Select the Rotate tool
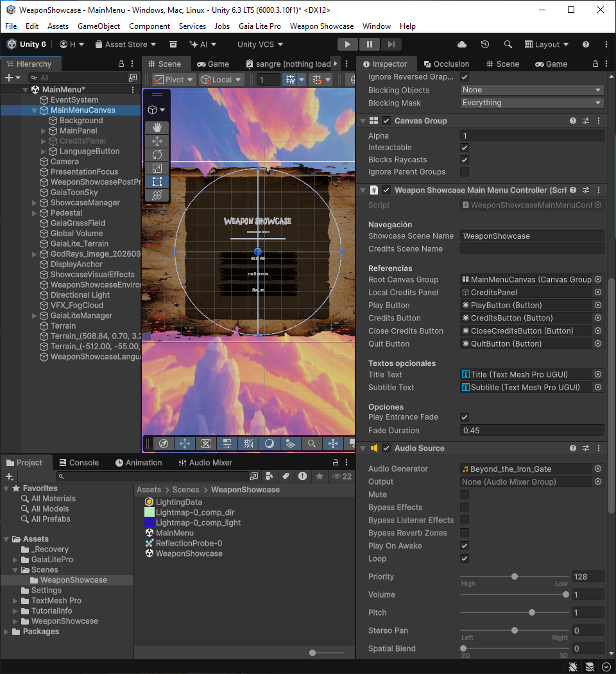 click(157, 155)
